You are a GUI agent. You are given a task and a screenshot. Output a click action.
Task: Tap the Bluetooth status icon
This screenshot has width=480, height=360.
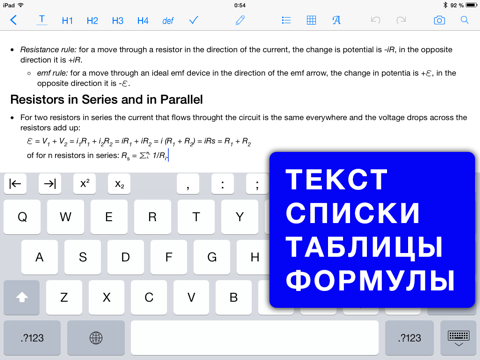[445, 5]
